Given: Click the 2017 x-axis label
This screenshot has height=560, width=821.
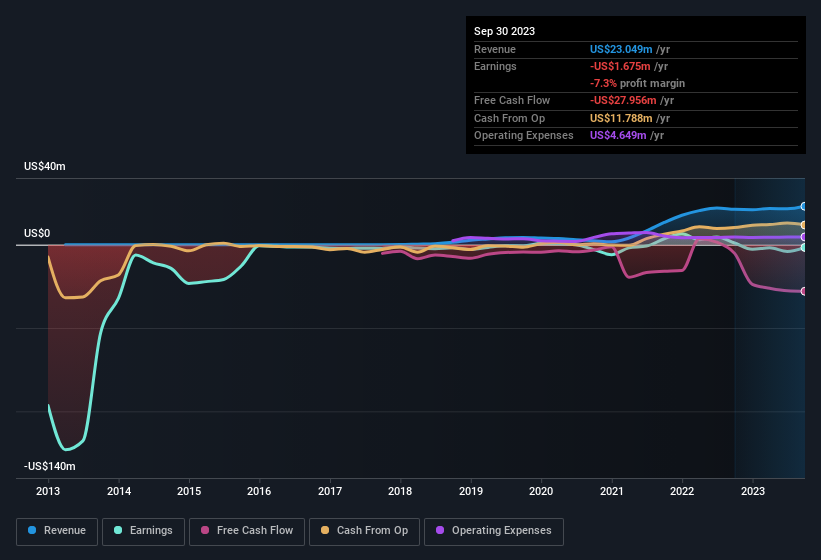Looking at the screenshot, I should tap(330, 491).
